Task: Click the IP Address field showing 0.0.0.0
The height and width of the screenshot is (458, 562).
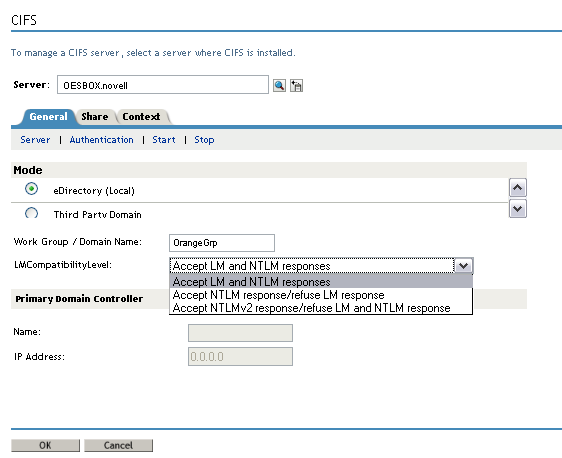Action: click(x=240, y=357)
